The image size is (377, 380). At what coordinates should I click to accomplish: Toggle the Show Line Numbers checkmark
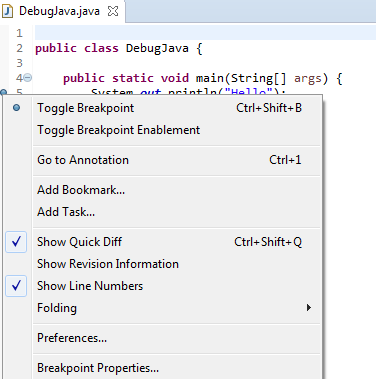point(16,286)
